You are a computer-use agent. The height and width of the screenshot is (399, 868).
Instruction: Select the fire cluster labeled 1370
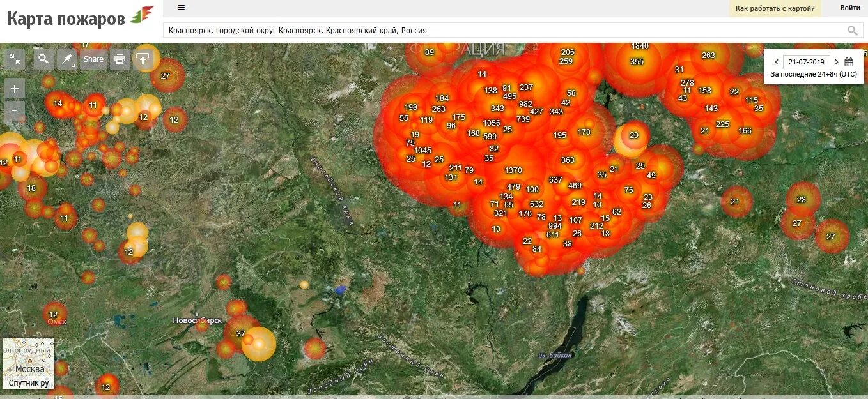(513, 170)
